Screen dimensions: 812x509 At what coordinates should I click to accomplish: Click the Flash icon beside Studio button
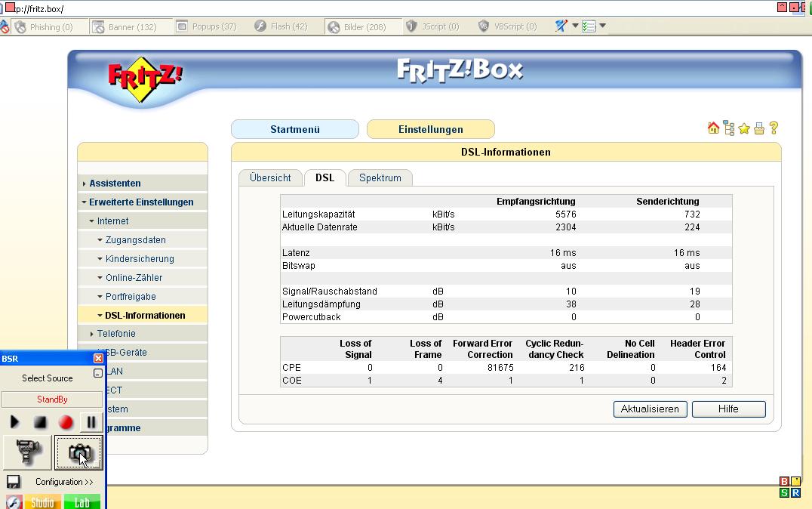pos(14,501)
